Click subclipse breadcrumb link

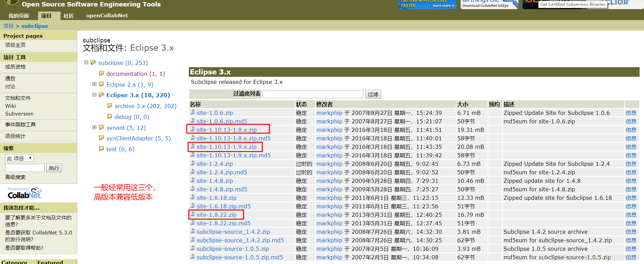click(35, 26)
